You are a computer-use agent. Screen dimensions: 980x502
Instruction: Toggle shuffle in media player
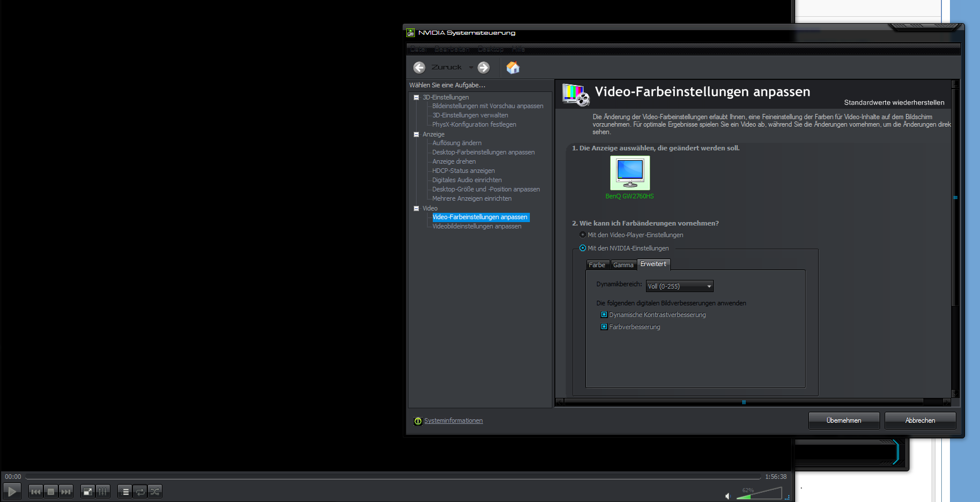(155, 492)
